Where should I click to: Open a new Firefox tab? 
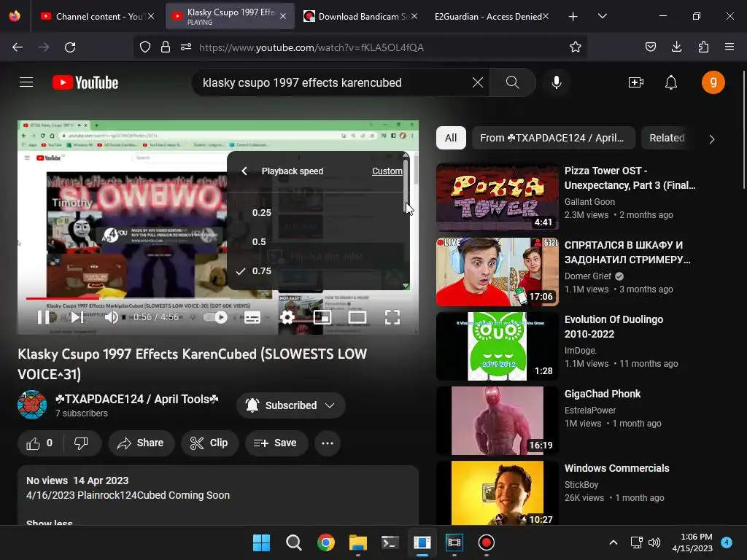573,17
